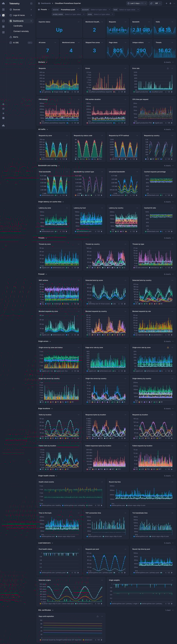This screenshot has width=177, height=644.
Task: Click the Alerts bell triangle icon
Action: [11, 37]
